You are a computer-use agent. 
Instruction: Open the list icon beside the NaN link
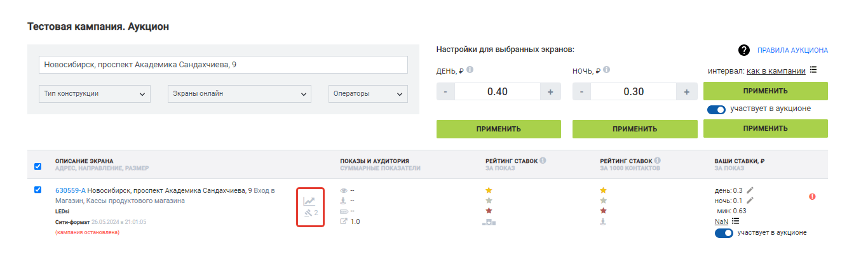[736, 221]
